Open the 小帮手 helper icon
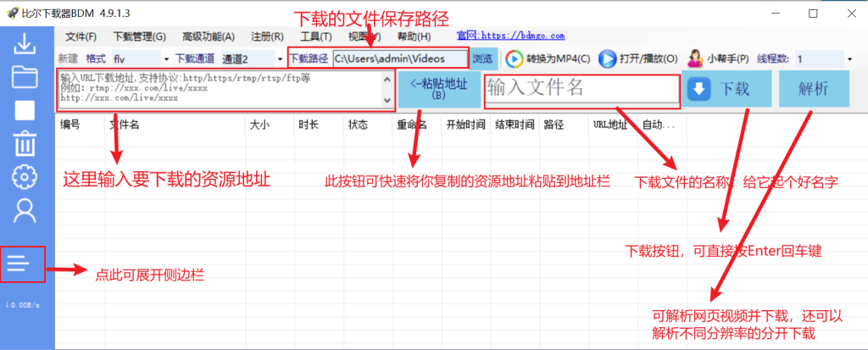Screen dimensions: 868x350 pos(695,58)
